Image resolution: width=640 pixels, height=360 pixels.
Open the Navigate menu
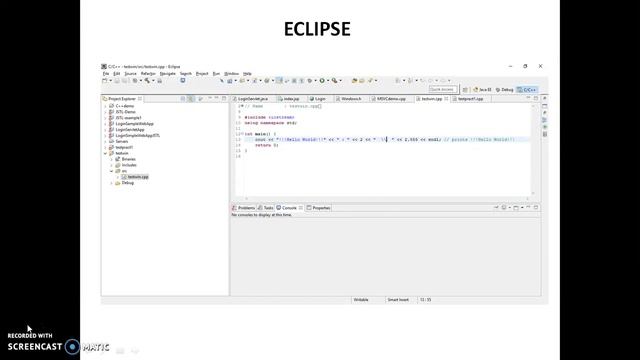(168, 74)
